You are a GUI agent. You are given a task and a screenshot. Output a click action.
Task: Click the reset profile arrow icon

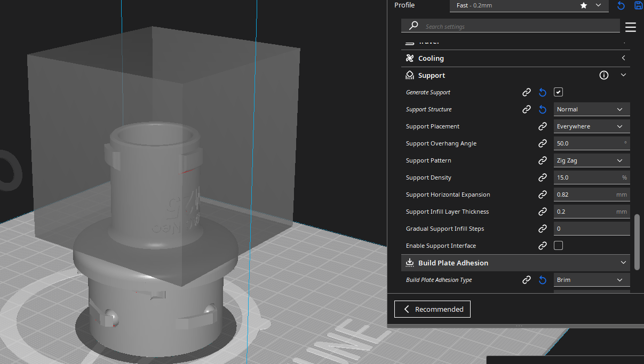coord(621,5)
